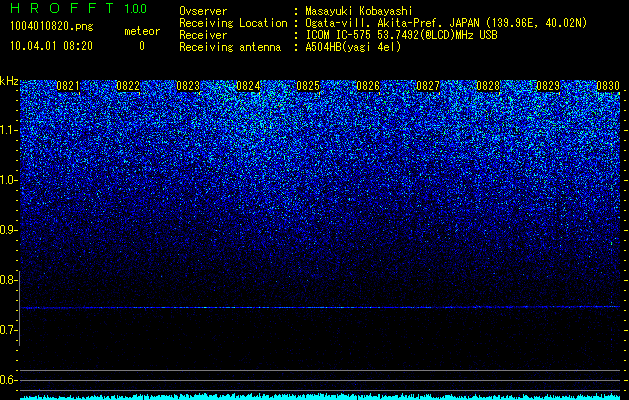Click the 0821 time marker
Screen dimensions: 629x400
pos(68,86)
